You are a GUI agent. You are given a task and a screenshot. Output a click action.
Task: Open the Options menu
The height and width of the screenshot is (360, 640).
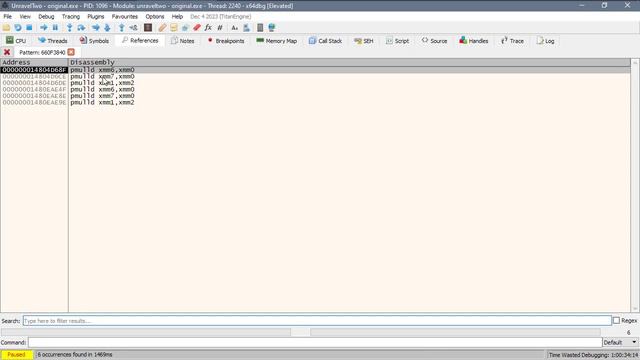tap(155, 16)
